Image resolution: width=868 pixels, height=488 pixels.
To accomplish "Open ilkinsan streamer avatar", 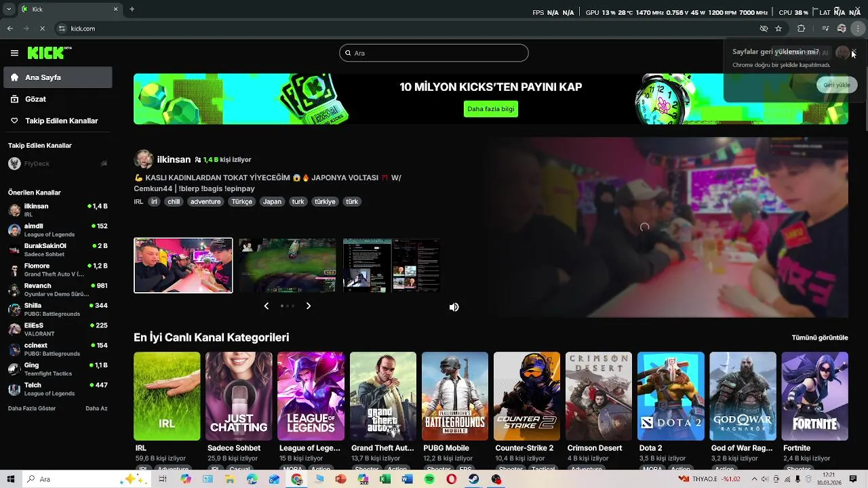I will 143,159.
